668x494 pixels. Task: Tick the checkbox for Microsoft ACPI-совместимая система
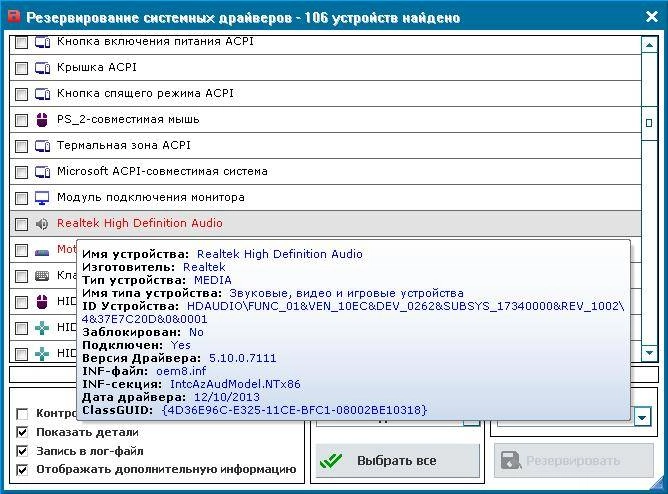pos(21,172)
